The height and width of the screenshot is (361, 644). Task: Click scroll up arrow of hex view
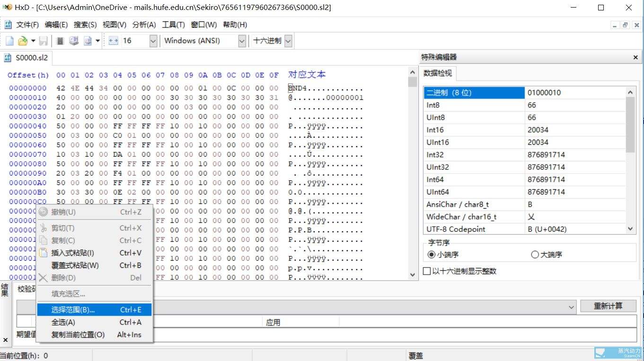coord(412,71)
